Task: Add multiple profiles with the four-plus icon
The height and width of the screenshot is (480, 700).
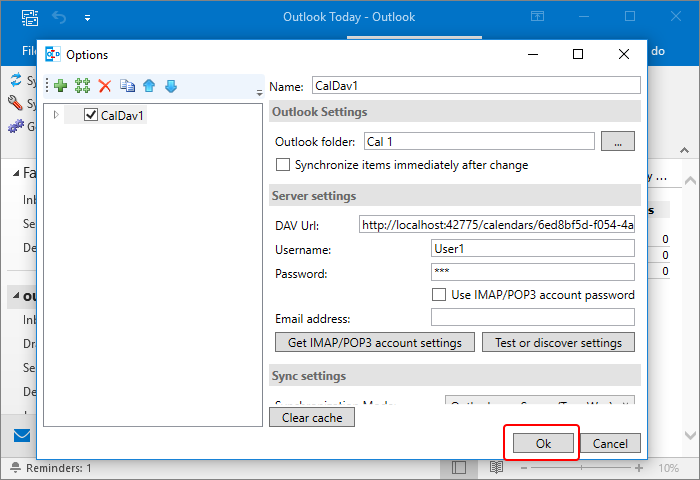Action: (x=83, y=86)
